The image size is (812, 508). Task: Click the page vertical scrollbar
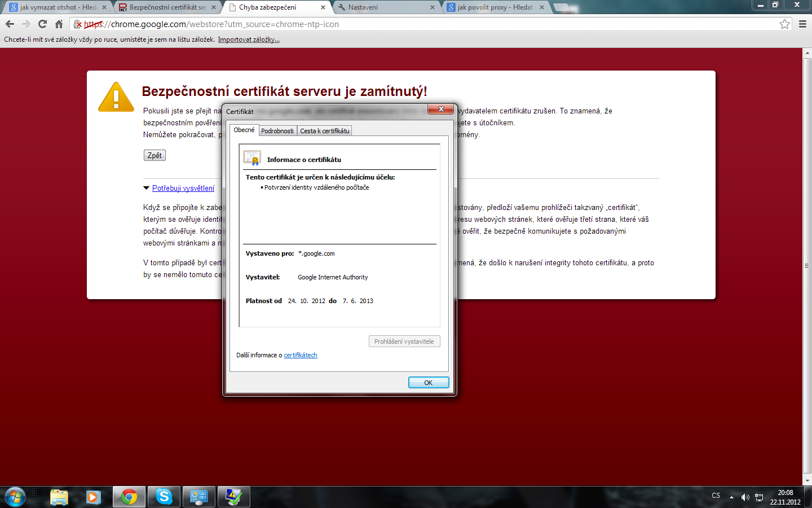coord(807,265)
